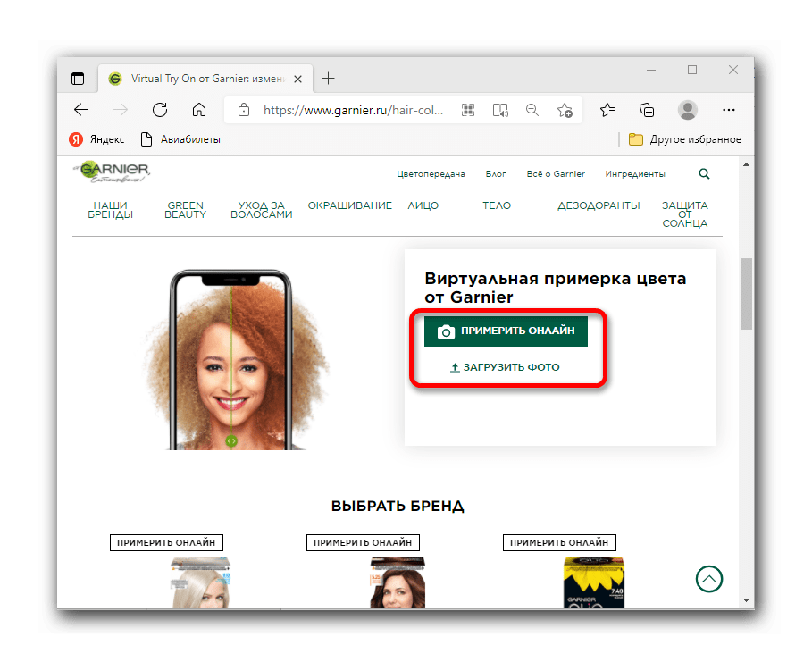Click the page scrollbar thumb

coord(746,293)
